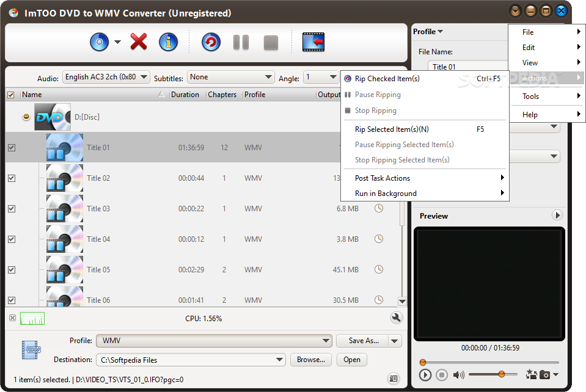Click the Save As... button
Viewport: 586px width, 392px height.
[x=363, y=341]
